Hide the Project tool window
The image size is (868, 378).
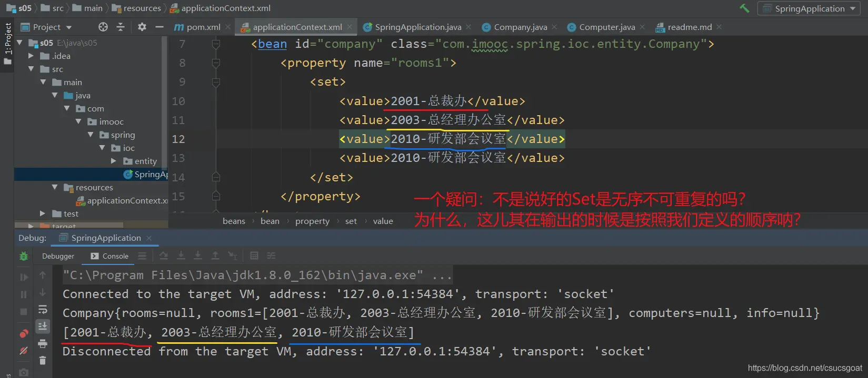point(159,27)
